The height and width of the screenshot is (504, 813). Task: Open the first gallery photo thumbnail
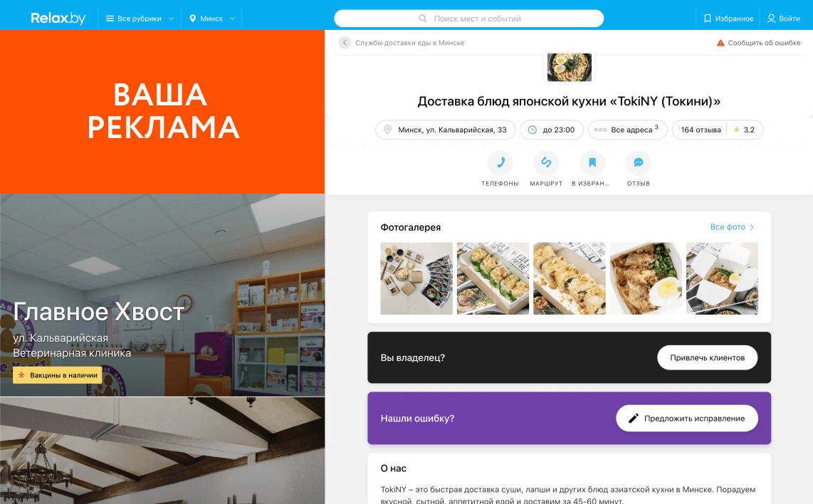click(x=416, y=278)
